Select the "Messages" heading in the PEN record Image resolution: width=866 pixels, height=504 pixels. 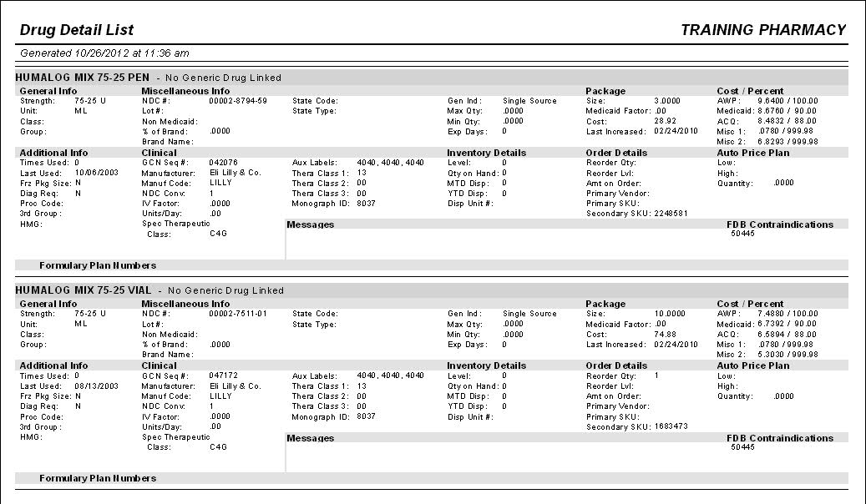[311, 224]
